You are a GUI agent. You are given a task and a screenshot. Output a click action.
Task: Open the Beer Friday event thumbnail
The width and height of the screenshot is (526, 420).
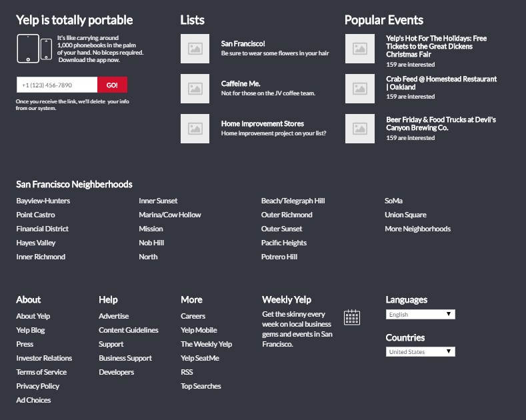360,129
